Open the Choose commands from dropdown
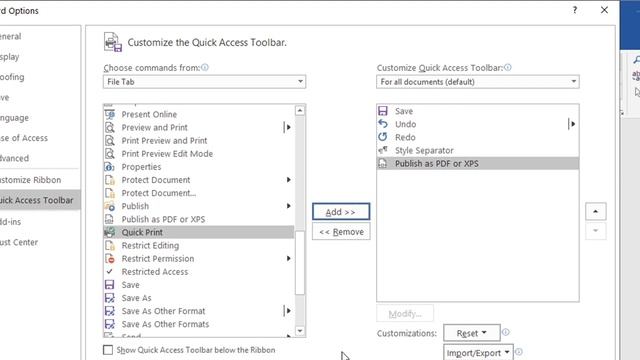The height and width of the screenshot is (360, 640). point(204,82)
